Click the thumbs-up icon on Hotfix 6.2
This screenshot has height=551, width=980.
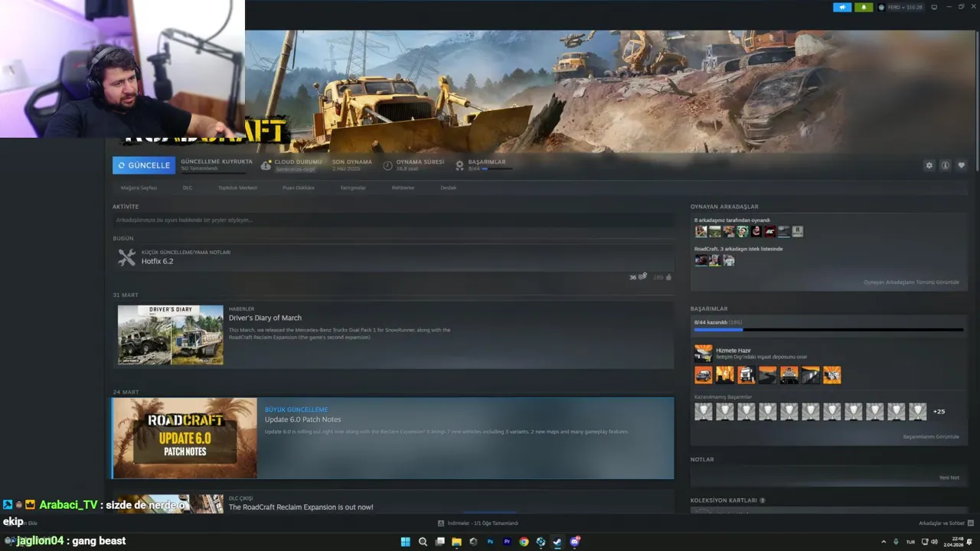coord(668,277)
